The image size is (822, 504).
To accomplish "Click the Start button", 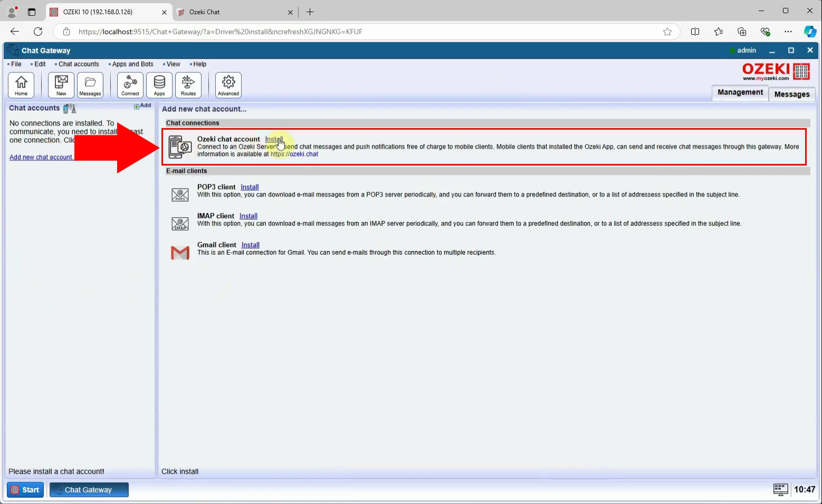I will coord(25,490).
